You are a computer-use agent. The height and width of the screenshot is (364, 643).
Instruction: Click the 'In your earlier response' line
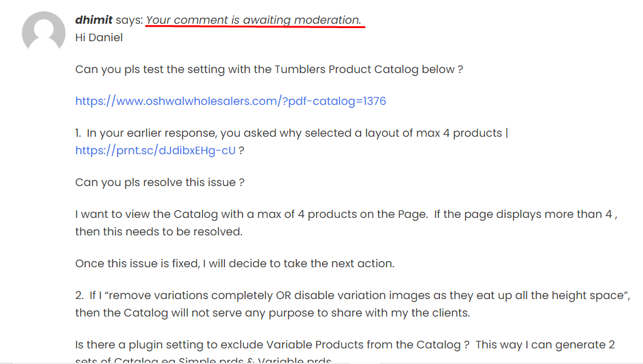tap(292, 133)
